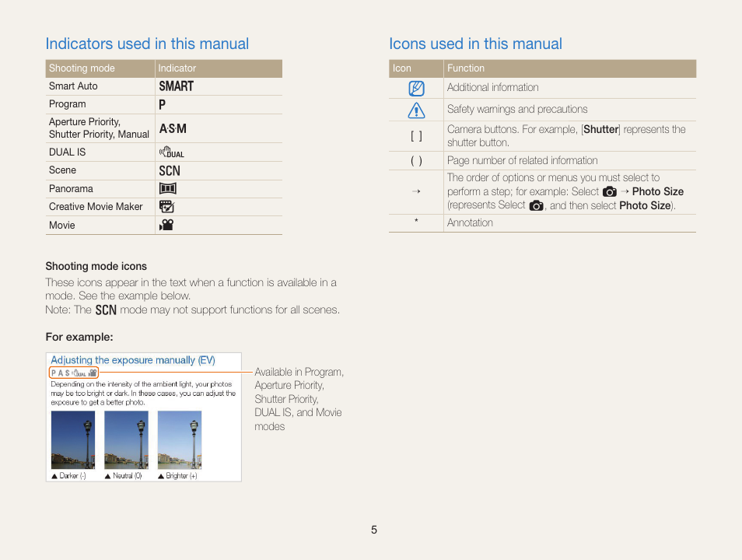Click the Neutral (0) sample photo
This screenshot has height=560, width=742.
click(x=126, y=439)
